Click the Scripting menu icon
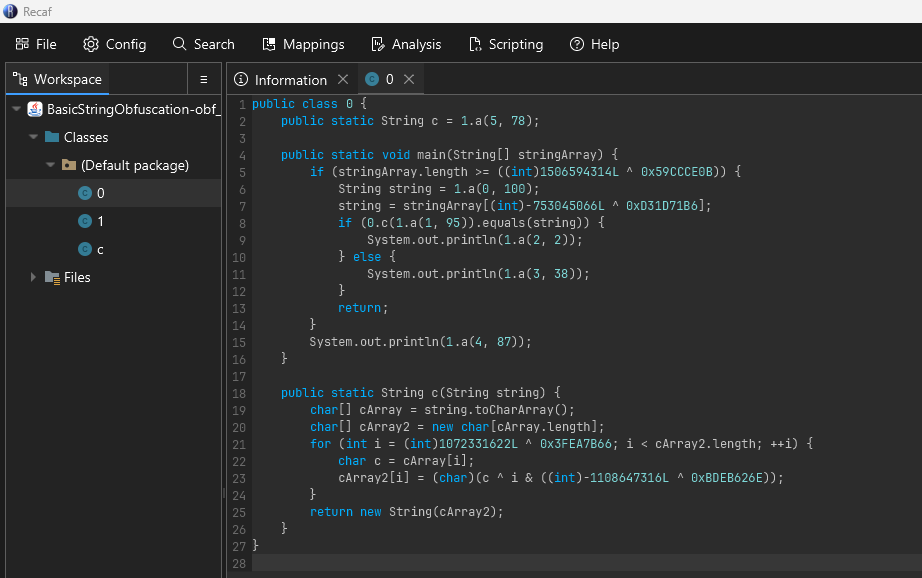Screen dimensions: 922x578 pos(475,44)
